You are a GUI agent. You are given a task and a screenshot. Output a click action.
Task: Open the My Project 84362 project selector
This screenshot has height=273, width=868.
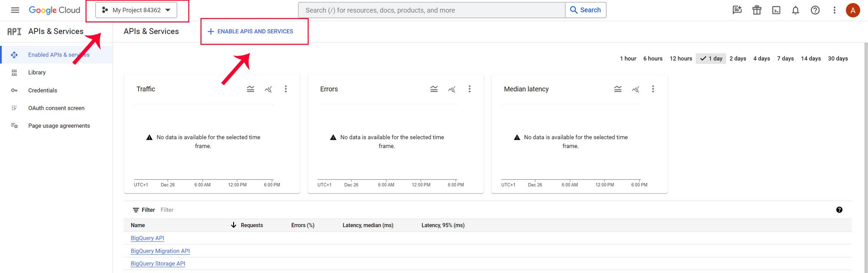click(136, 10)
